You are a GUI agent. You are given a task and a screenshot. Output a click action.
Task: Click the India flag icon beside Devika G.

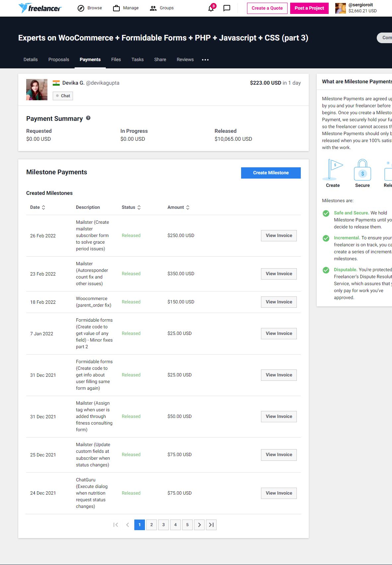[56, 83]
